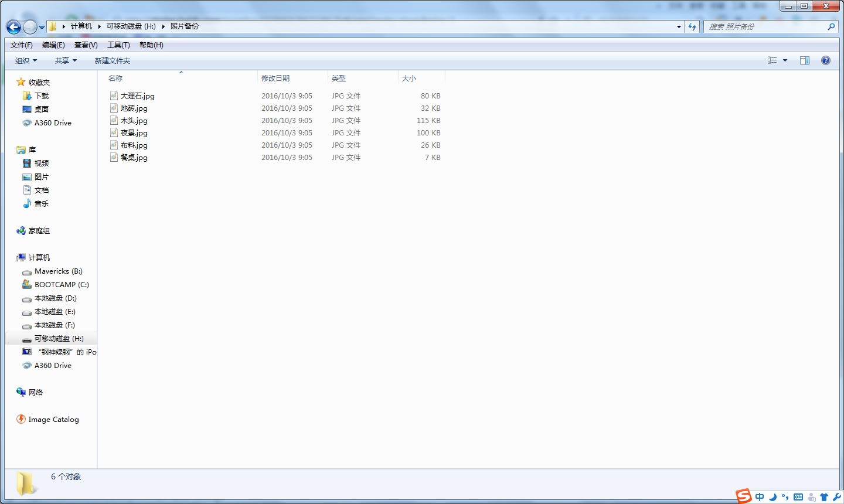This screenshot has height=504, width=844.
Task: Open the 工具(T) menu
Action: (118, 45)
